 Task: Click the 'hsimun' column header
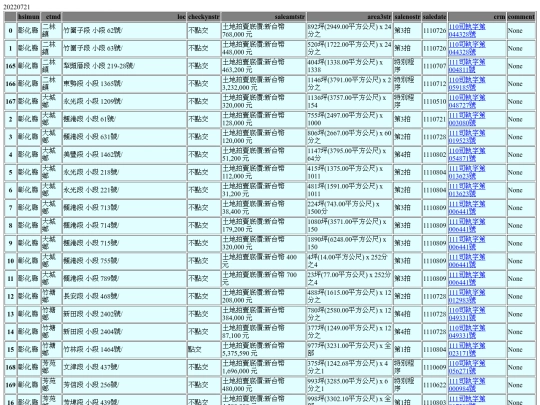coord(29,17)
